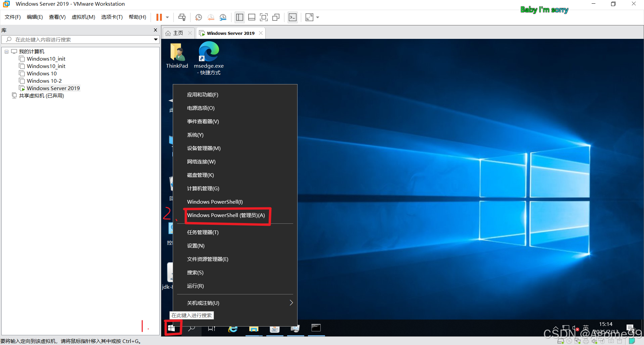
Task: Open the 文件(F) menu
Action: pyautogui.click(x=13, y=17)
